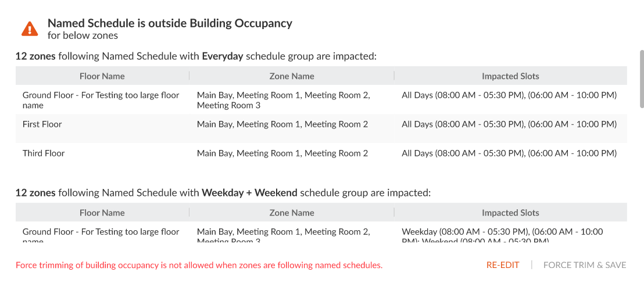Click the RE-EDIT button
This screenshot has height=286, width=644.
coord(503,266)
